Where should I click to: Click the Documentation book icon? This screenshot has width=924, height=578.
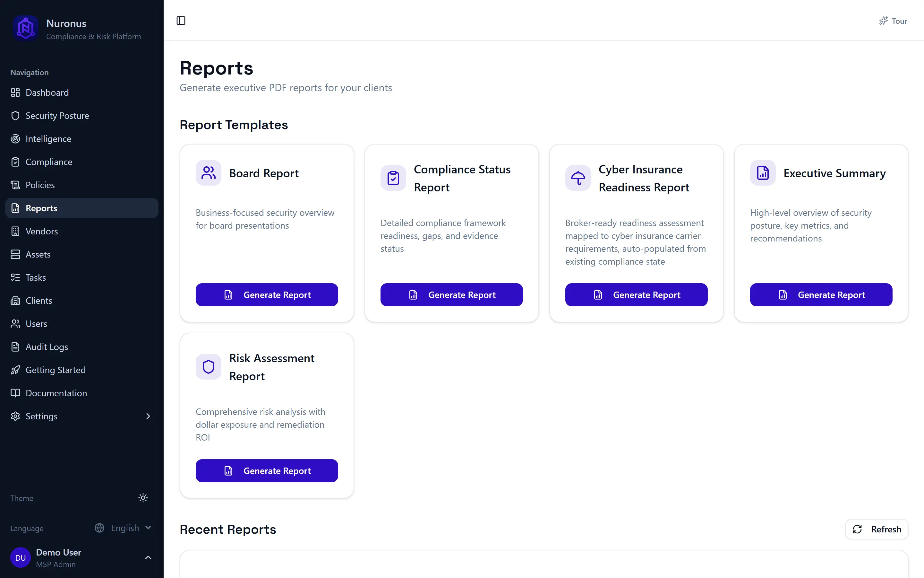tap(15, 393)
